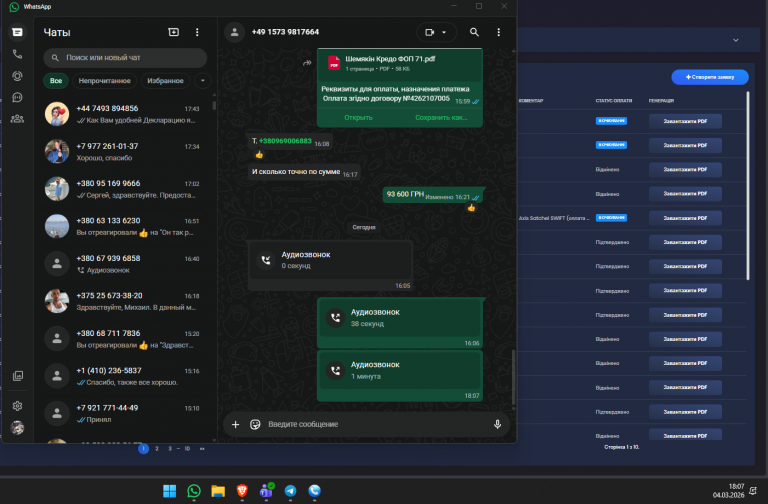Open chat with +7 921 771-44-49
This screenshot has width=768, height=504.
pos(125,413)
